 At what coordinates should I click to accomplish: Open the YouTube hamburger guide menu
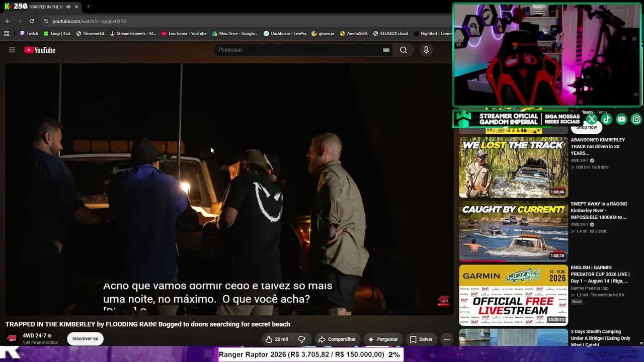click(x=12, y=50)
